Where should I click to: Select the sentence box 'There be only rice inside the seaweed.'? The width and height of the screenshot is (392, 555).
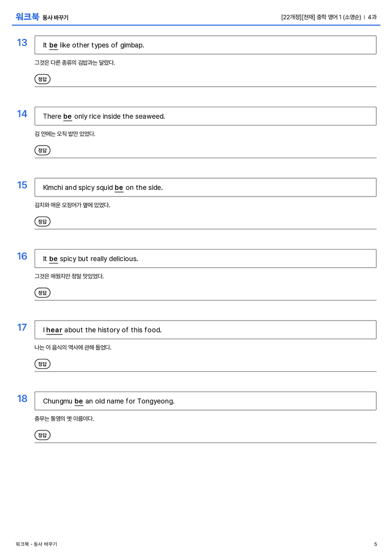coord(205,116)
